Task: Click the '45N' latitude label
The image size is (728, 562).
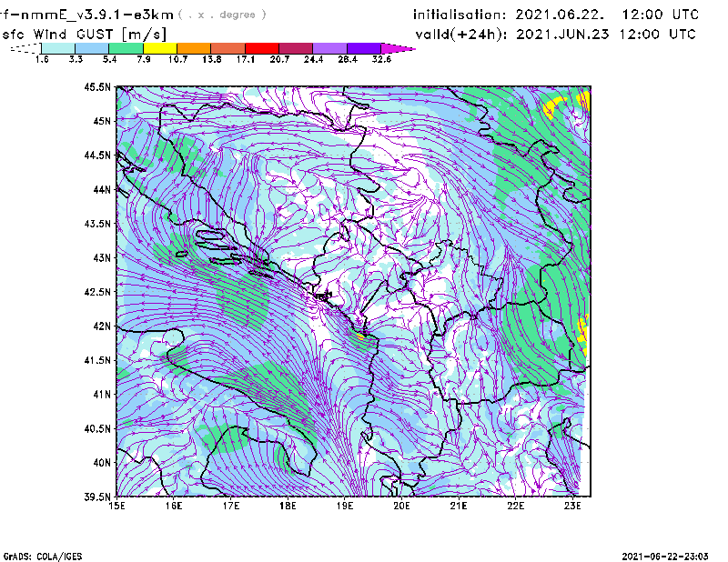Action: click(x=102, y=121)
